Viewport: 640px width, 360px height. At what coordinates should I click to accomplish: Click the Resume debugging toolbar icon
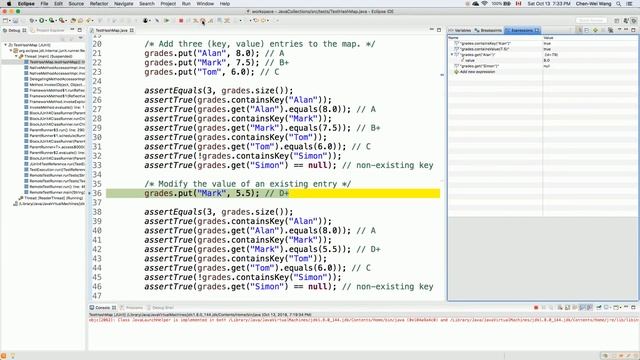point(167,20)
